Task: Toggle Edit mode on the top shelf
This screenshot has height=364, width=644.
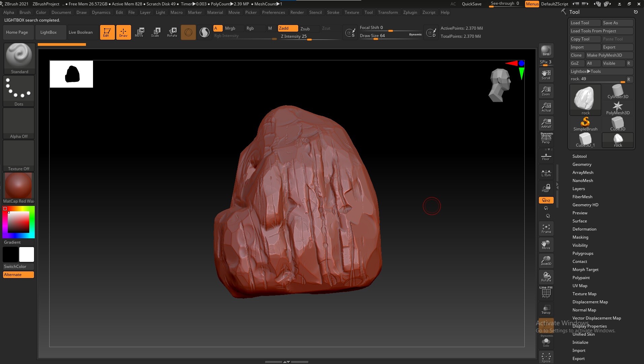Action: pos(107,32)
